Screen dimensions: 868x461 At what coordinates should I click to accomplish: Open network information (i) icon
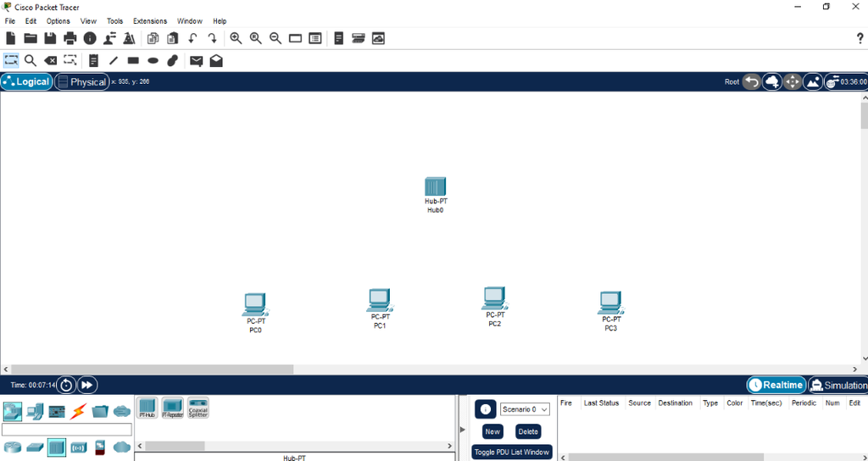coord(90,38)
